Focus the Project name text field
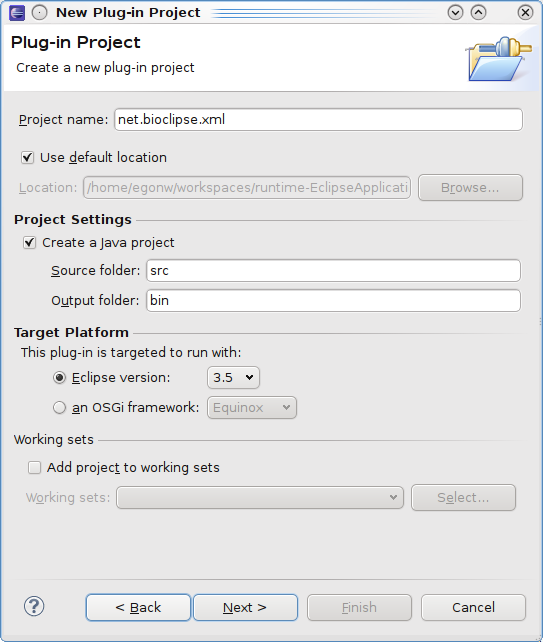The height and width of the screenshot is (642, 543). (319, 120)
